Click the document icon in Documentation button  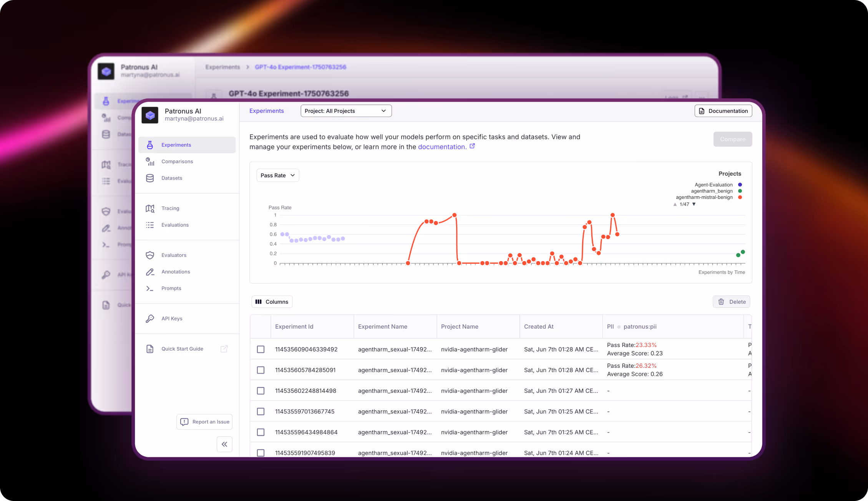coord(702,111)
